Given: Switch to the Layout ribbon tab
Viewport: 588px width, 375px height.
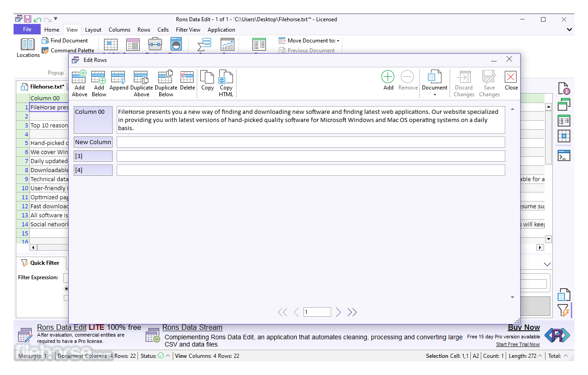Looking at the screenshot, I should click(93, 30).
